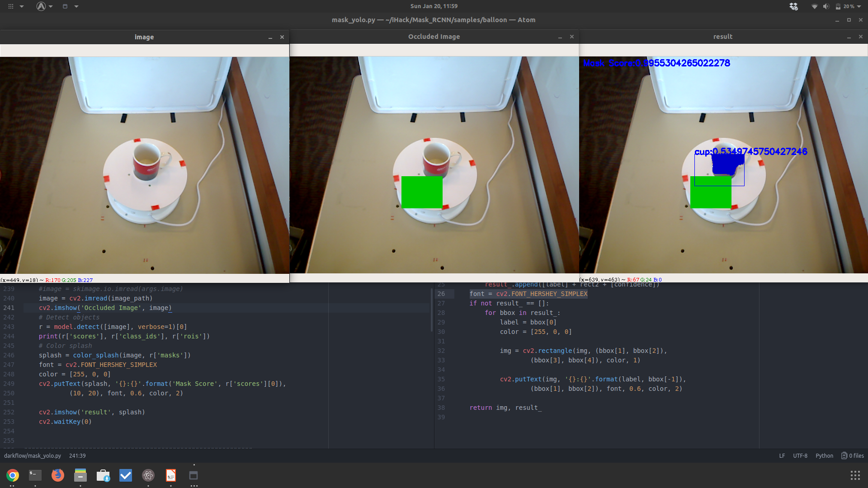This screenshot has width=868, height=488.
Task: Click the darkflow/mask_yolo.py path in status bar
Action: click(33, 456)
